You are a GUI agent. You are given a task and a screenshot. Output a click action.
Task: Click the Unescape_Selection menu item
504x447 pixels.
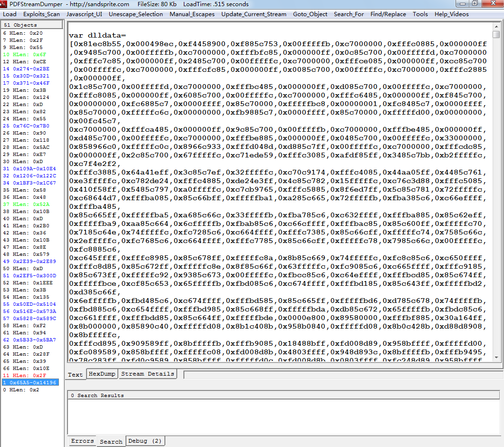[136, 14]
